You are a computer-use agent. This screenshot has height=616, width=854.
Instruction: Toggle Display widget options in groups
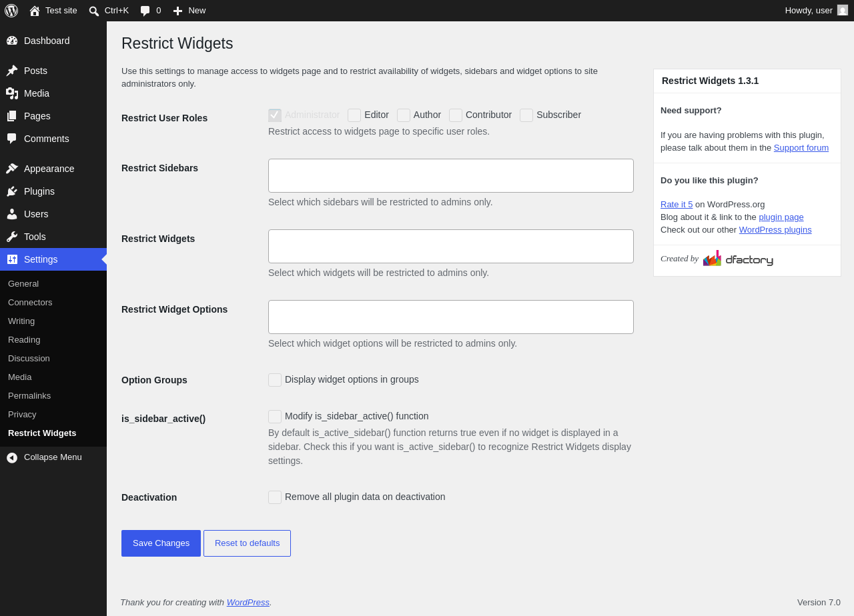275,380
